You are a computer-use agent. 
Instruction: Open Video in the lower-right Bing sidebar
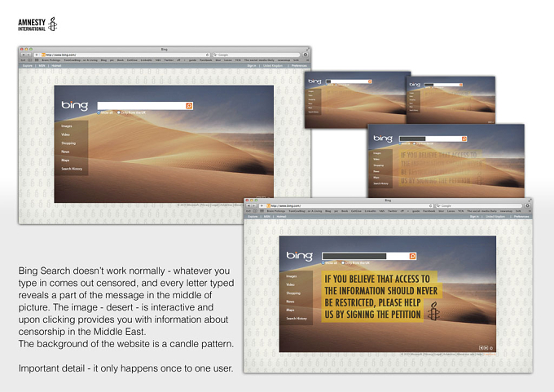(290, 284)
